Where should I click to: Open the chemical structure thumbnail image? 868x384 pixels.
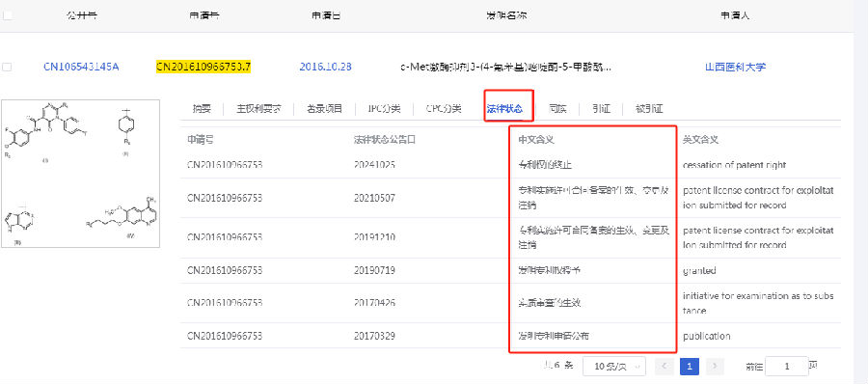[81, 174]
